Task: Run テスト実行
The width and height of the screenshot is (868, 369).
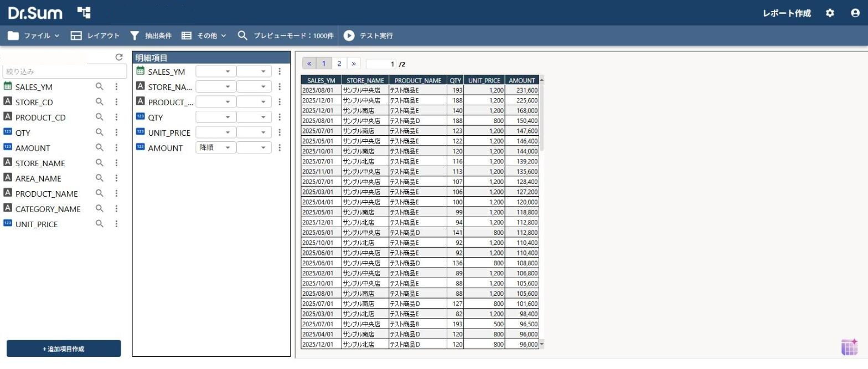Action: pos(368,35)
